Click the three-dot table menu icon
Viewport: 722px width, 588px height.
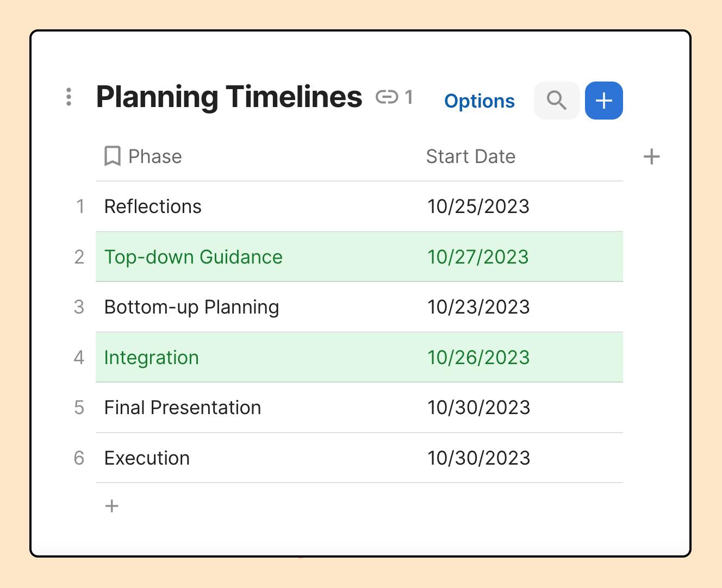pyautogui.click(x=69, y=97)
